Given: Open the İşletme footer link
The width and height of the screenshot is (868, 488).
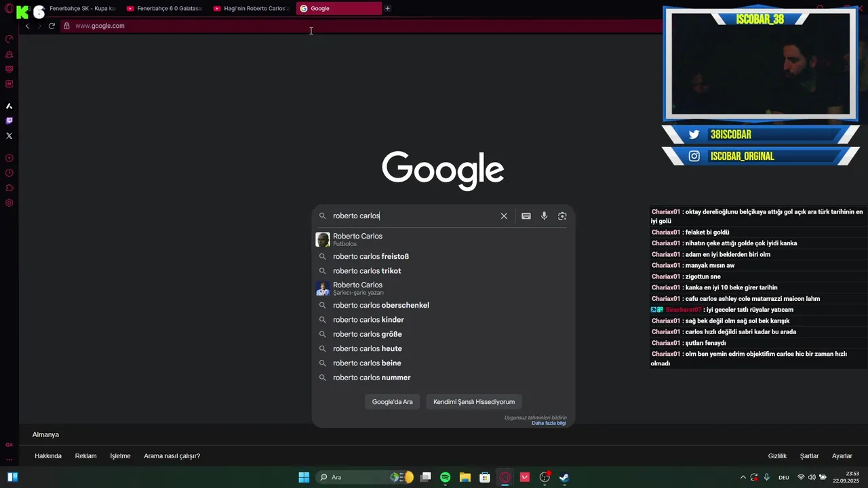Looking at the screenshot, I should (120, 456).
